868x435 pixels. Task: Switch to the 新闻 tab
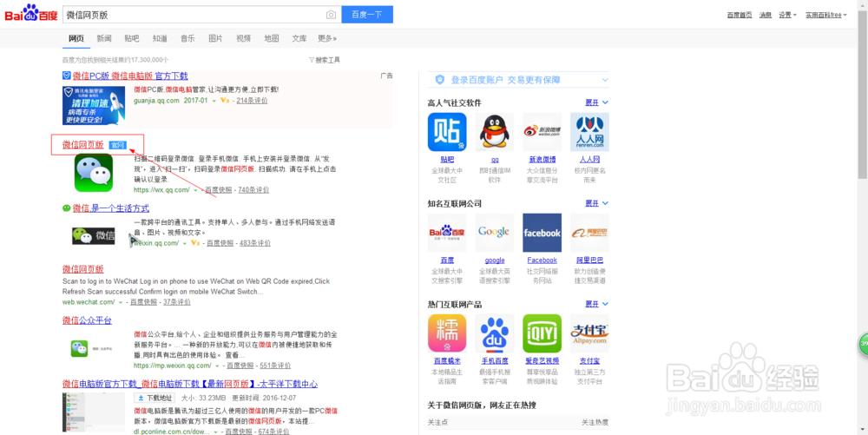pos(104,38)
